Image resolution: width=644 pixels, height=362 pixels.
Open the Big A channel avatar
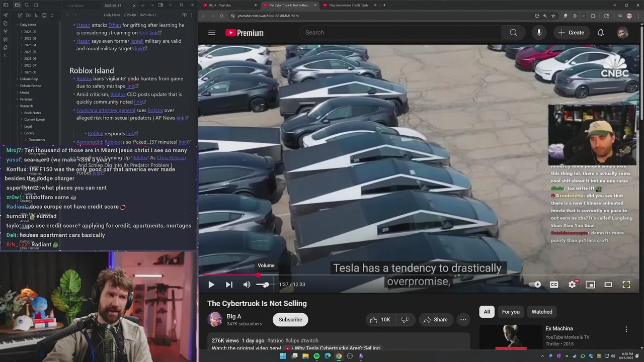click(x=215, y=320)
